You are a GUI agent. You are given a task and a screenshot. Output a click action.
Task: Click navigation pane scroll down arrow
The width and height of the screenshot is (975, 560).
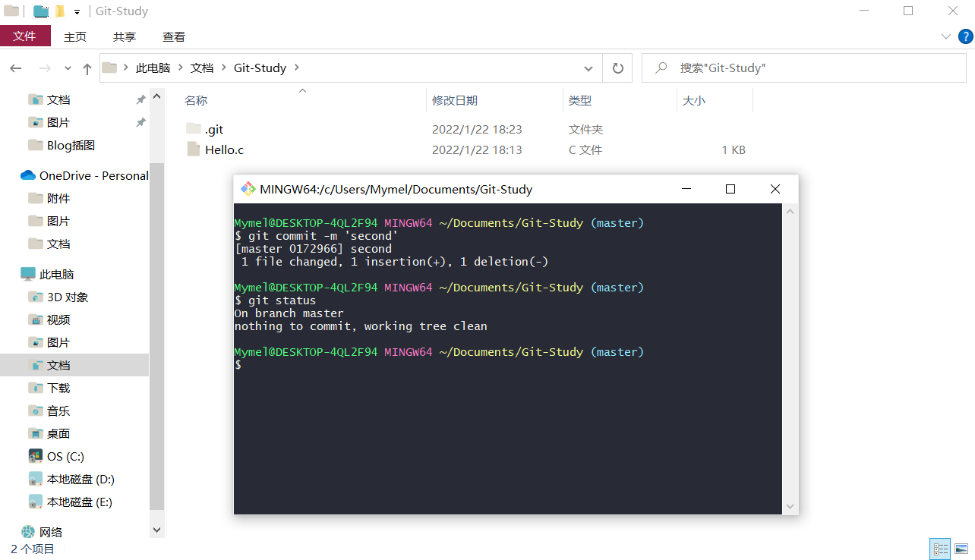[x=157, y=530]
